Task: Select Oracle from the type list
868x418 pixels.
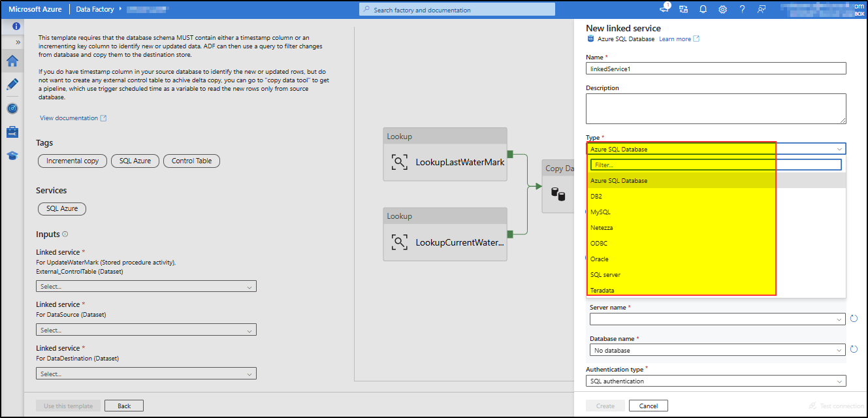Action: 716,259
